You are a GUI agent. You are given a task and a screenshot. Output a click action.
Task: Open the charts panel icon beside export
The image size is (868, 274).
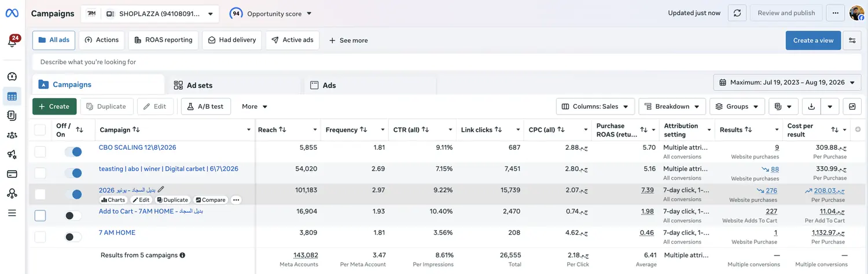click(852, 106)
